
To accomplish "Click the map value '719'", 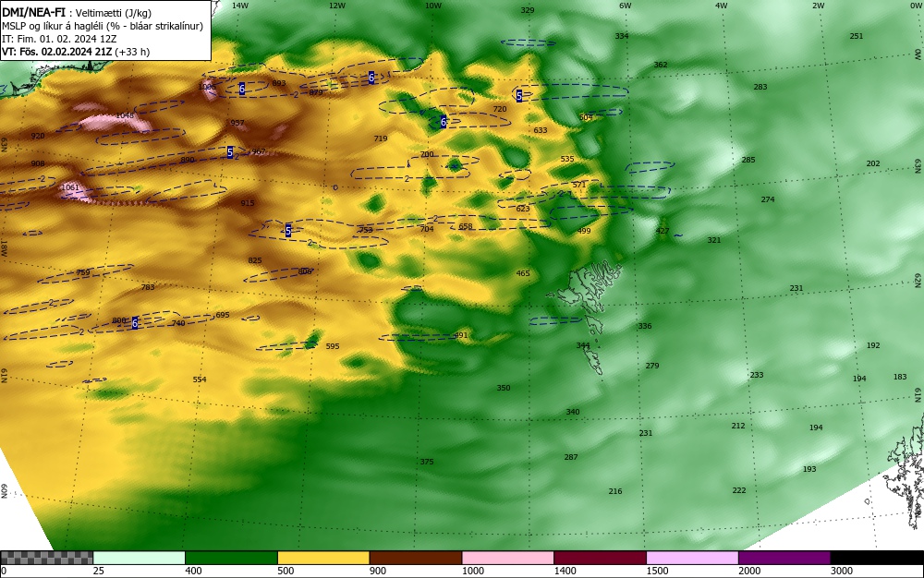I will (x=381, y=138).
